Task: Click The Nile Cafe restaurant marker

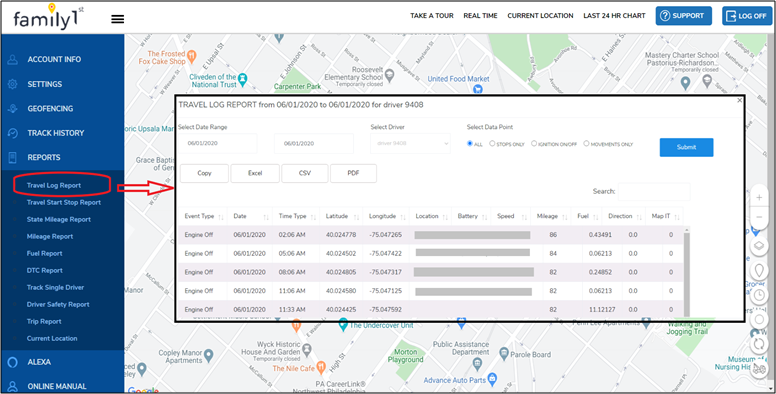Action: coord(321,367)
